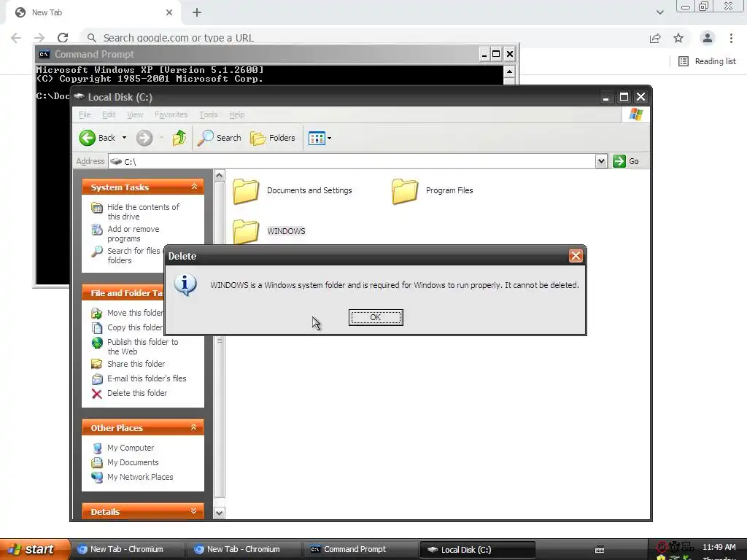Open the Tools menu
The image size is (747, 560).
208,114
